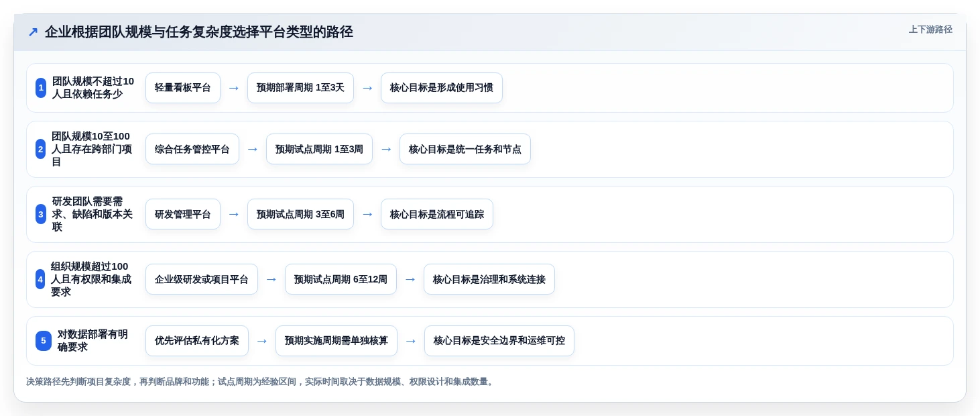The width and height of the screenshot is (980, 416).
Task: Click the arrow after 综合任务管控平台
Action: 253,149
